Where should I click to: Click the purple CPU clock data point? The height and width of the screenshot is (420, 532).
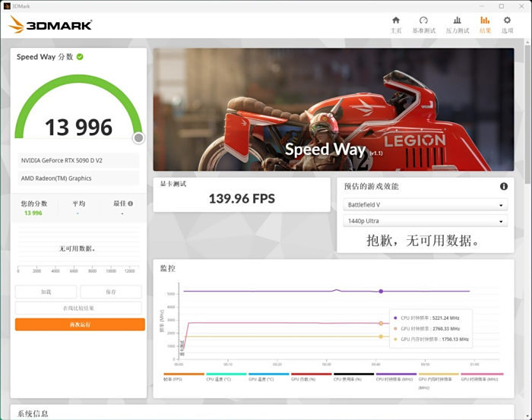coord(381,291)
